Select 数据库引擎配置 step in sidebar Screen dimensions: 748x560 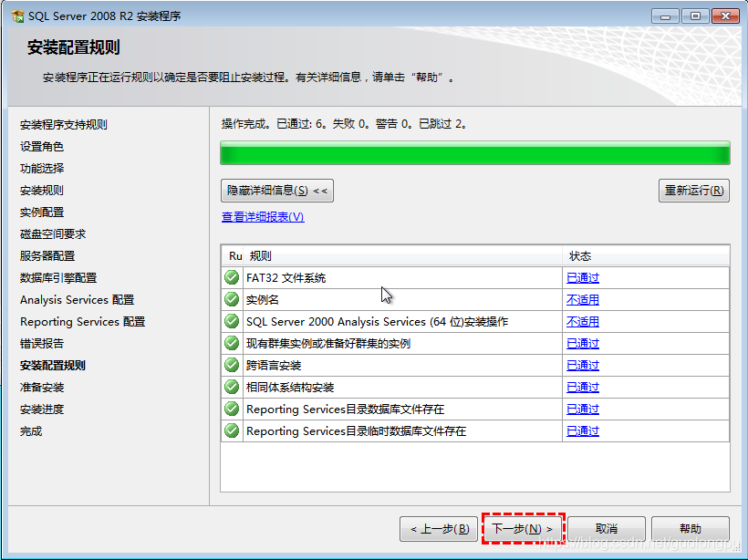click(58, 278)
